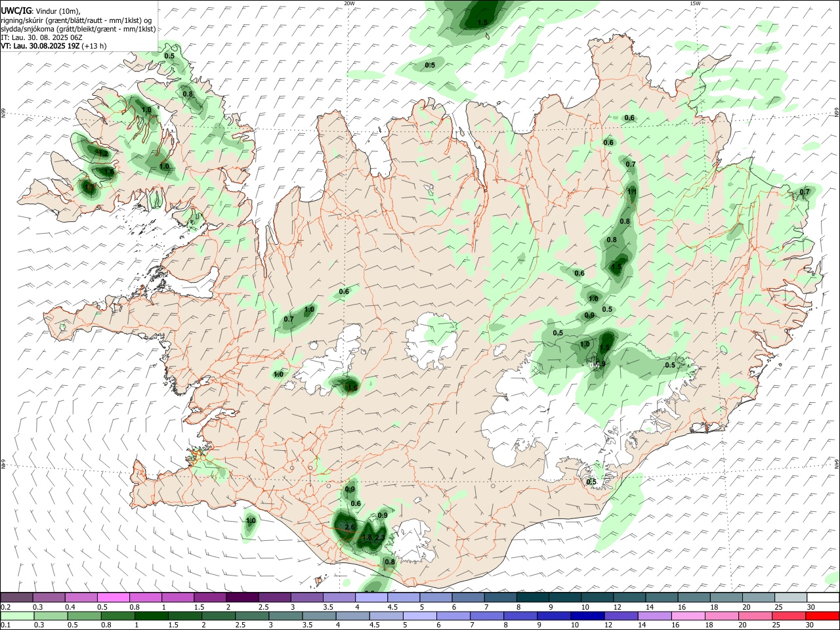840x630 pixels.
Task: Select the navy blue rain swatch between 10 and 12
Action: [x=587, y=616]
